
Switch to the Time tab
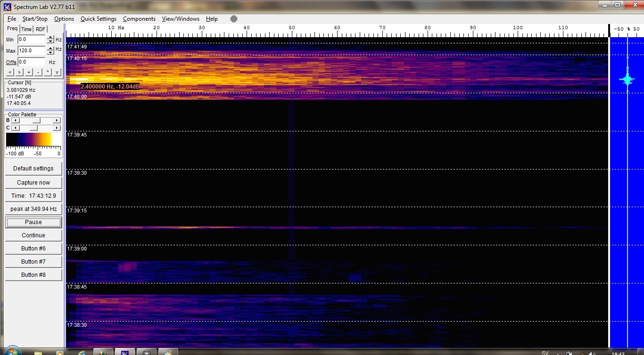tap(26, 29)
